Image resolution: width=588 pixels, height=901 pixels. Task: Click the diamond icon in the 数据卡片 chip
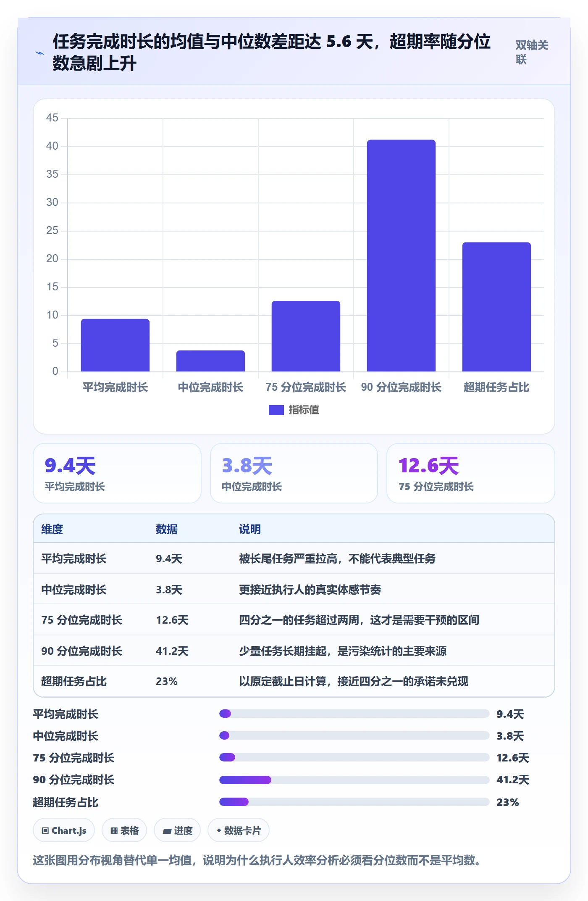tap(219, 830)
